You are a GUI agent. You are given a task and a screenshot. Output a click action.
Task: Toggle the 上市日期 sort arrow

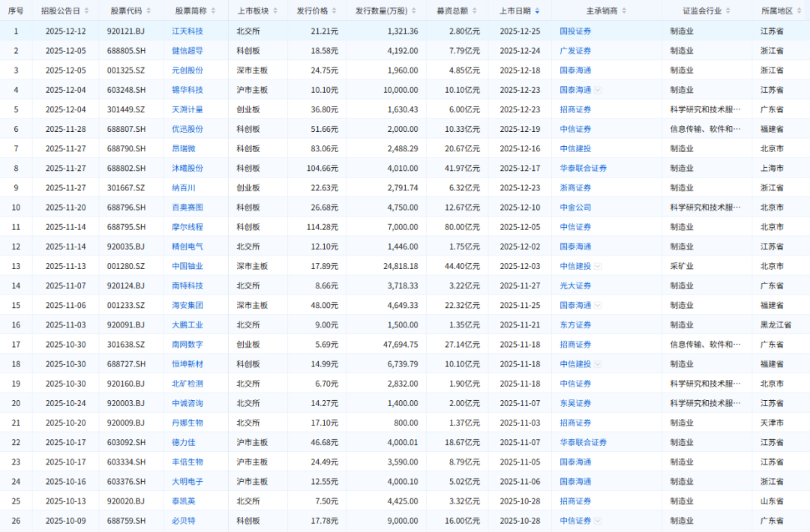click(x=536, y=11)
